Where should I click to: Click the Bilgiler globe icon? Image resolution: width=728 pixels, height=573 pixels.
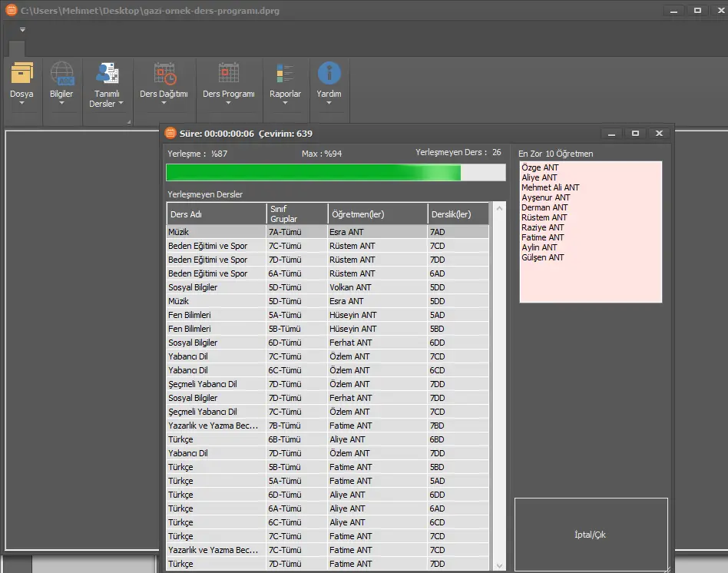61,73
